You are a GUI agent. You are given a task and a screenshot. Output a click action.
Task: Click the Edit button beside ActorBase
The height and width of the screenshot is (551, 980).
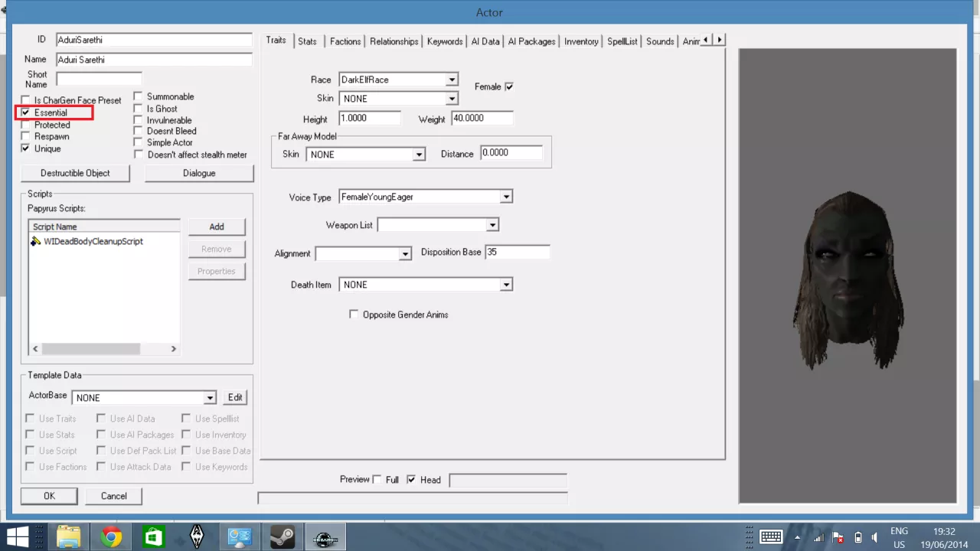coord(235,397)
